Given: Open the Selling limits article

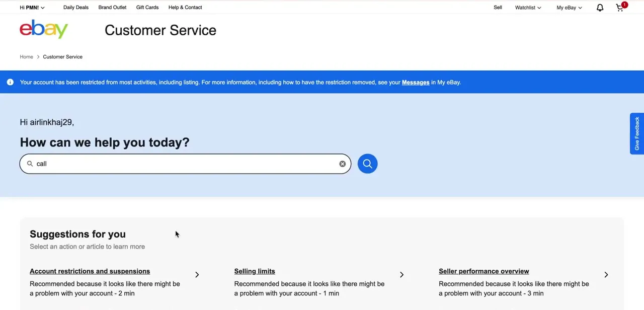Looking at the screenshot, I should (255, 271).
